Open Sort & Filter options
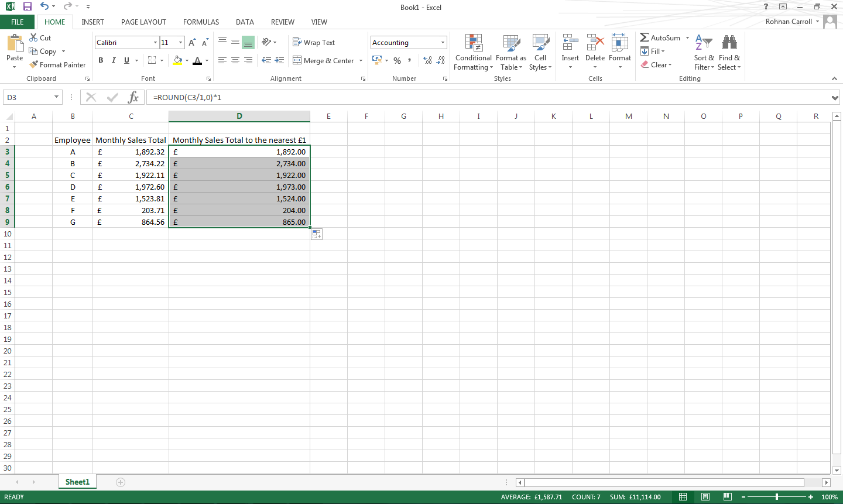The image size is (843, 504). [704, 53]
